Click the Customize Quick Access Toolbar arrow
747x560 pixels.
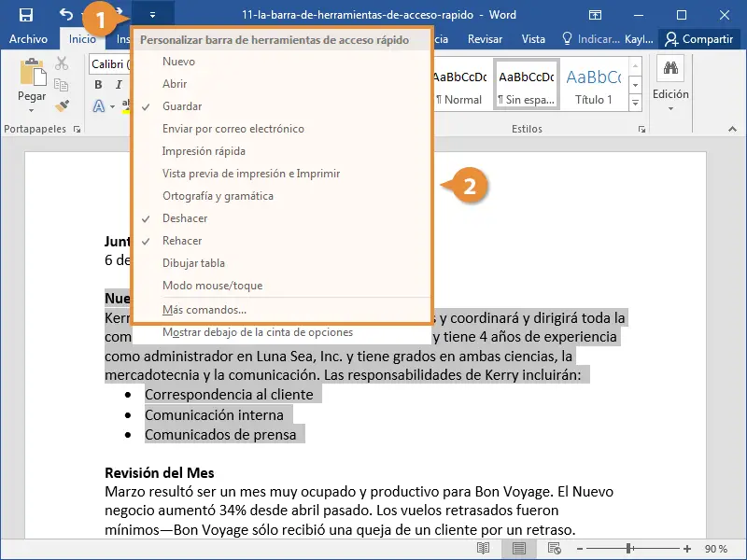[152, 15]
